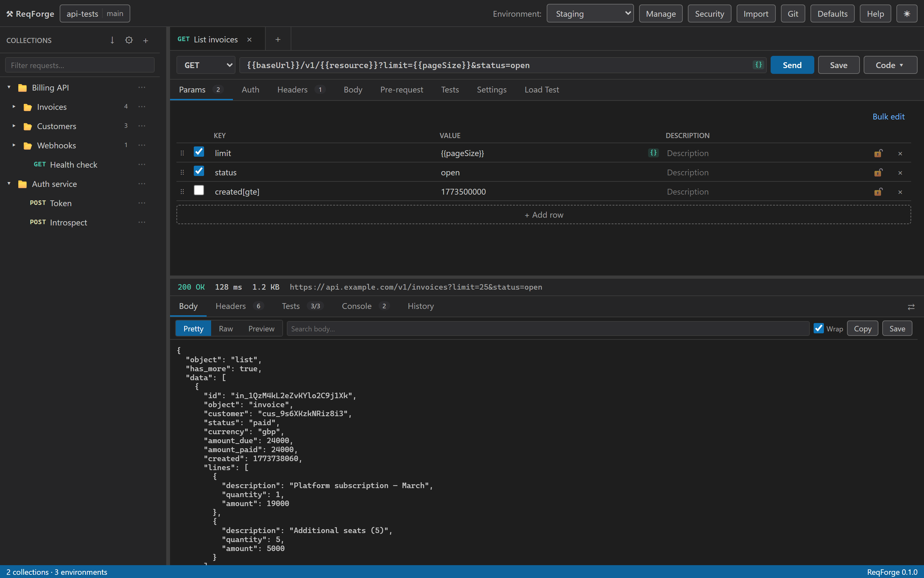Grab drag handle of created[gte] row
Screen dimensions: 924x578
(x=182, y=191)
